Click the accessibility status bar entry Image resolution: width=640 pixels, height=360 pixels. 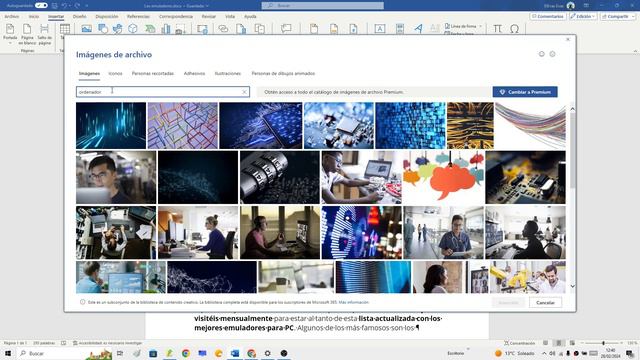pos(107,343)
